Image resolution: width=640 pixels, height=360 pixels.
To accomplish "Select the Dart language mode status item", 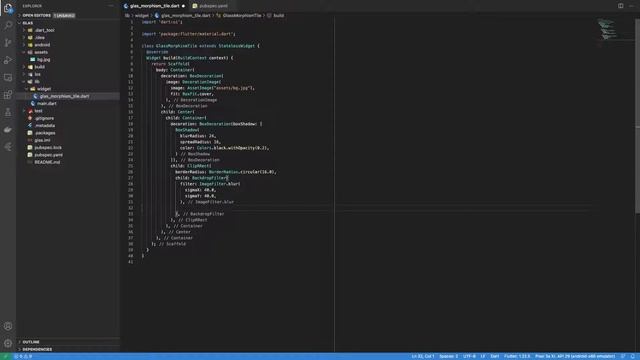I will point(494,356).
